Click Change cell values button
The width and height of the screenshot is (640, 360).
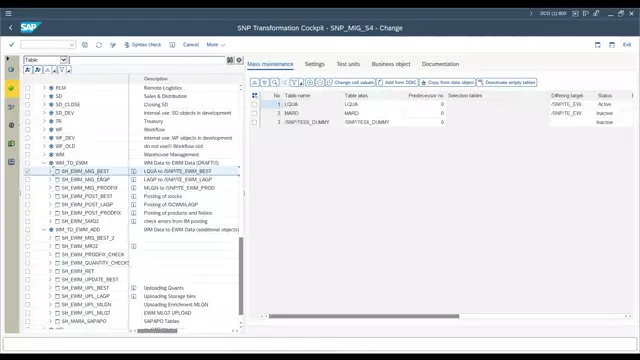click(x=350, y=82)
